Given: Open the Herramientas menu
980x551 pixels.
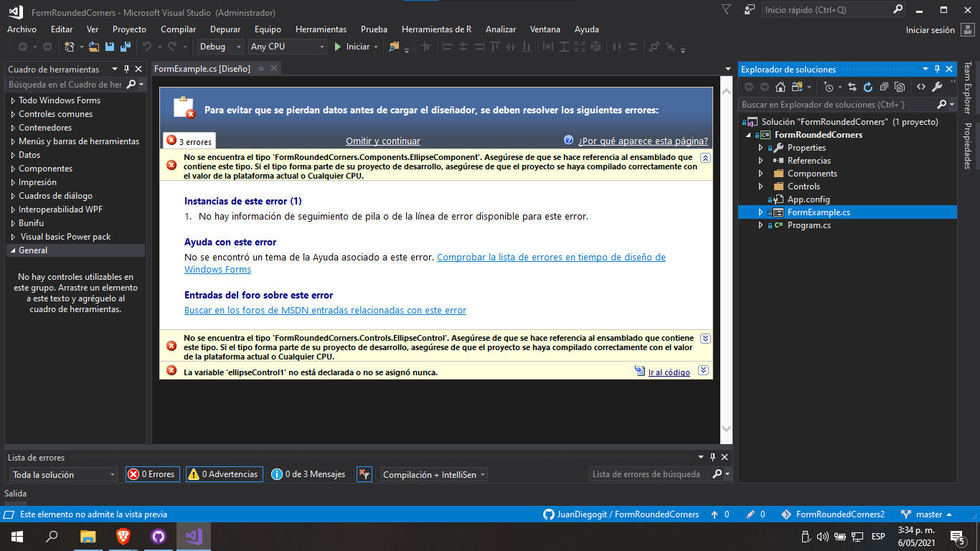Looking at the screenshot, I should [321, 29].
